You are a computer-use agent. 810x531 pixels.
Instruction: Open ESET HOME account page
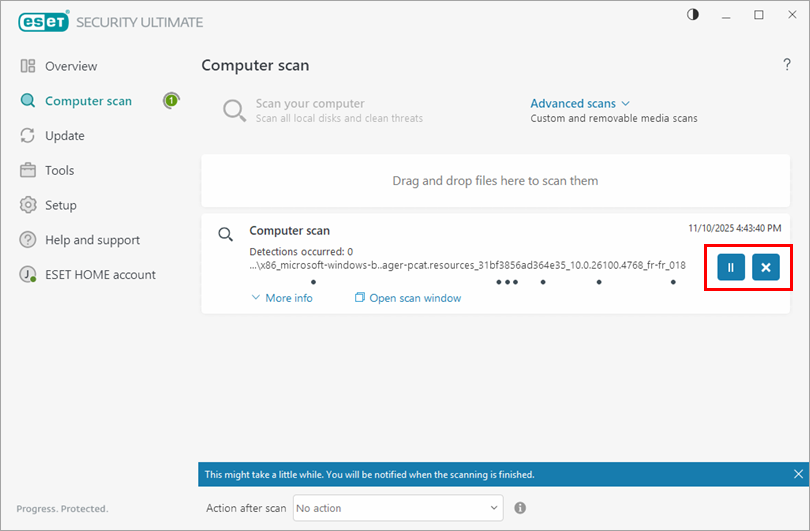tap(100, 275)
